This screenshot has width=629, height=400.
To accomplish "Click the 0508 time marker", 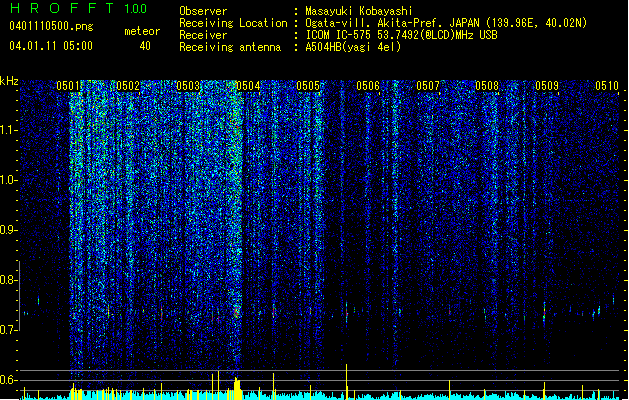I will (487, 86).
